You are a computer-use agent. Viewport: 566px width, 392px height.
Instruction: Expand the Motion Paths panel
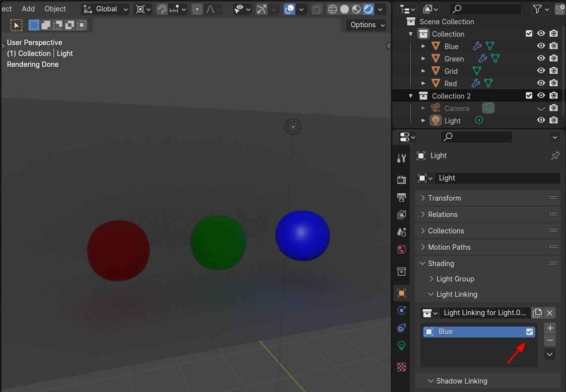[488, 247]
